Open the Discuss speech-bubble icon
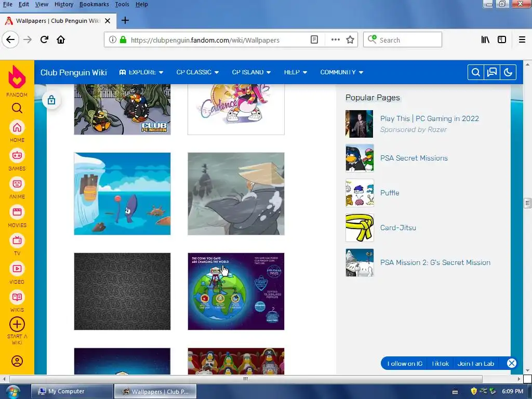Screen dimensions: 532x399 point(492,72)
